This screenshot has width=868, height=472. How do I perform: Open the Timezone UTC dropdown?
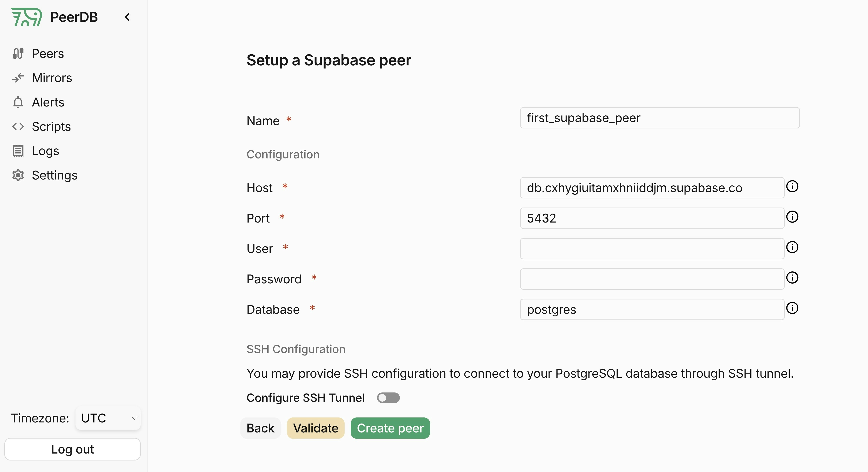(108, 418)
